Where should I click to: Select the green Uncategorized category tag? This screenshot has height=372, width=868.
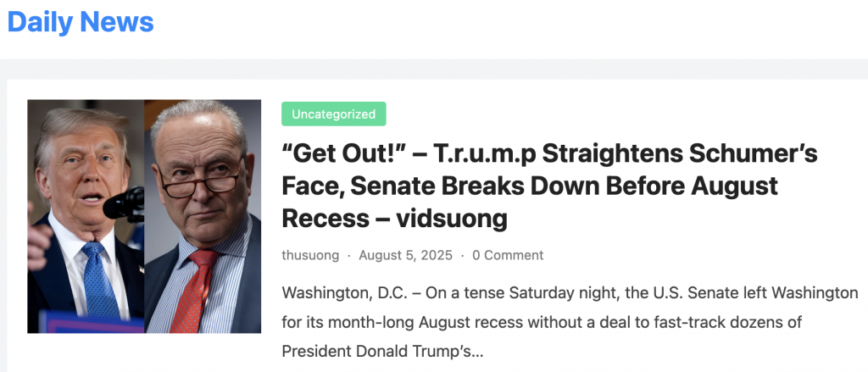333,114
